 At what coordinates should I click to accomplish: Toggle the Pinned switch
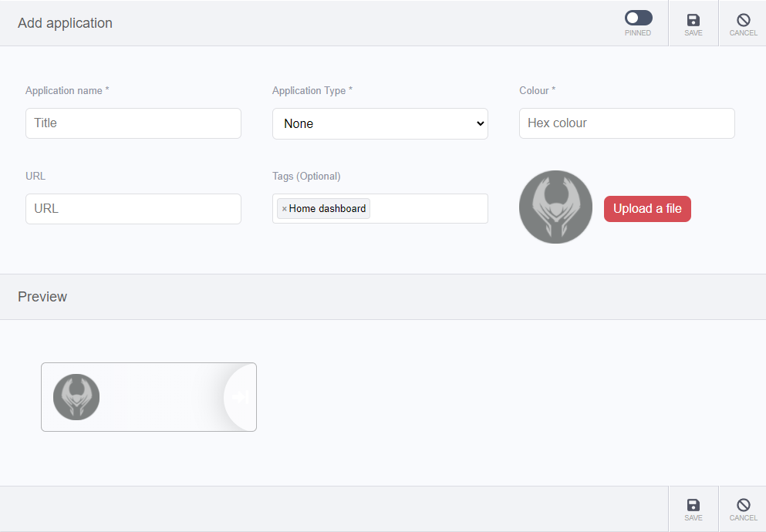click(x=638, y=18)
